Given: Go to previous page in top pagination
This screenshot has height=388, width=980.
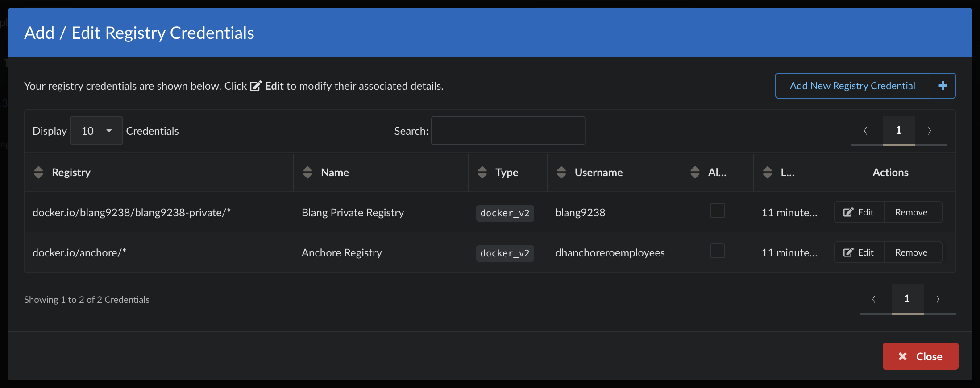Looking at the screenshot, I should (x=866, y=131).
